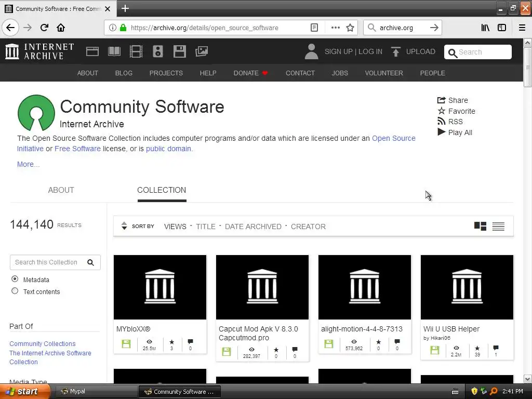Click the page scrollbar down arrow
The height and width of the screenshot is (399, 532).
pos(528,379)
